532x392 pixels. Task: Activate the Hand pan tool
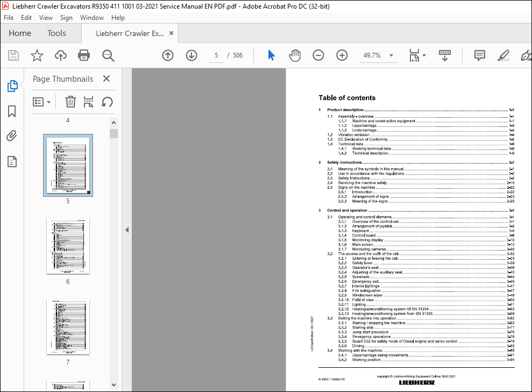coord(294,55)
